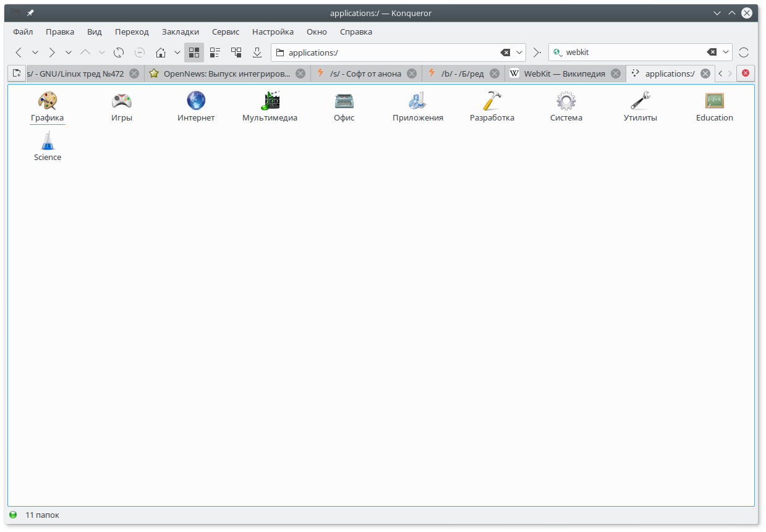Click the throbber icon at toolbar end

click(744, 53)
